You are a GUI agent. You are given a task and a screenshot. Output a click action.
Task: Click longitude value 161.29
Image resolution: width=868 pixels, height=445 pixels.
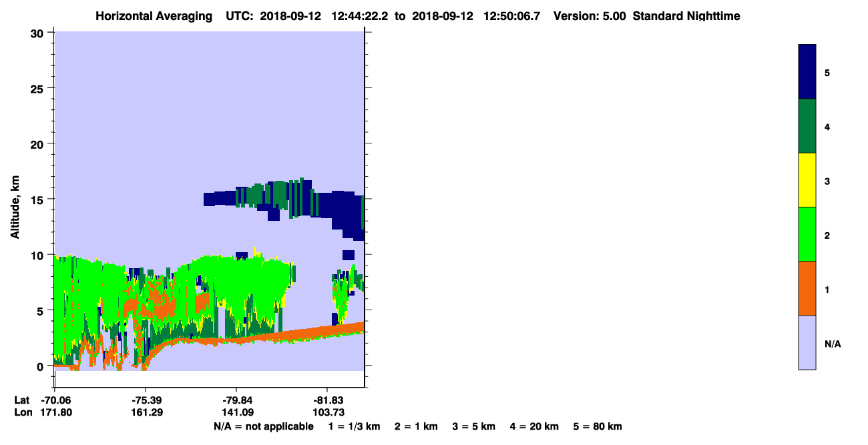pos(146,413)
